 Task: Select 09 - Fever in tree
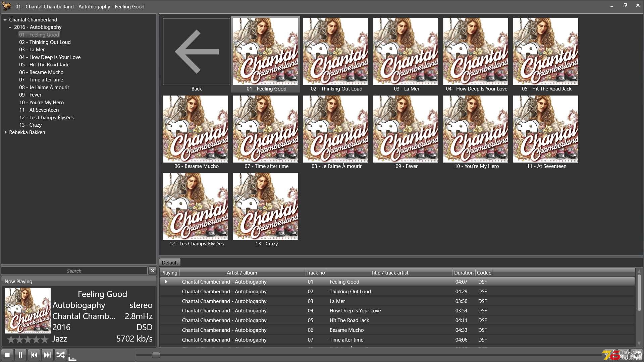point(30,95)
